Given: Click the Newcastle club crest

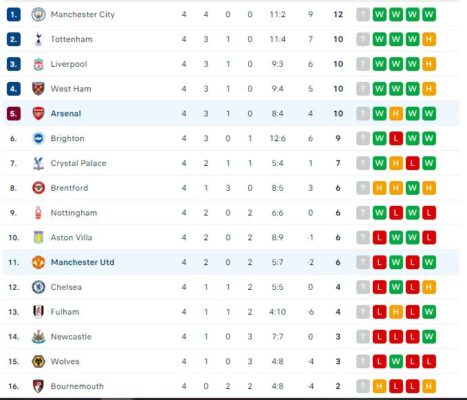Looking at the screenshot, I should tap(38, 337).
